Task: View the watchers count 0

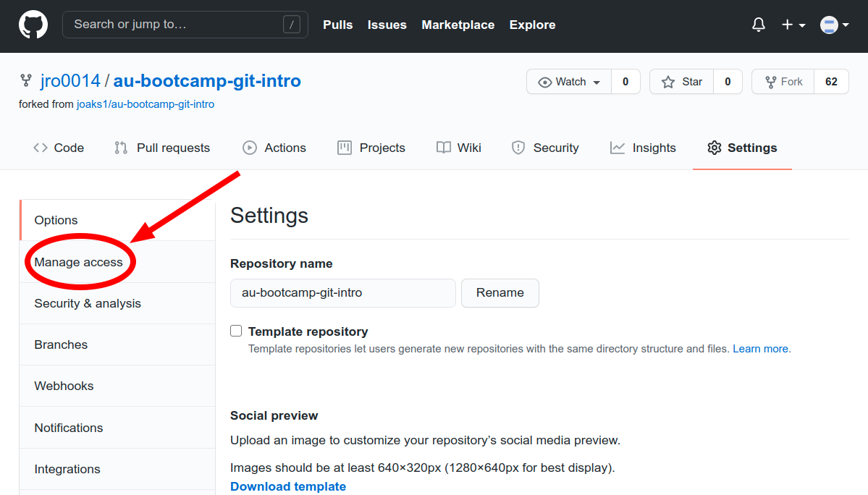Action: coord(625,82)
